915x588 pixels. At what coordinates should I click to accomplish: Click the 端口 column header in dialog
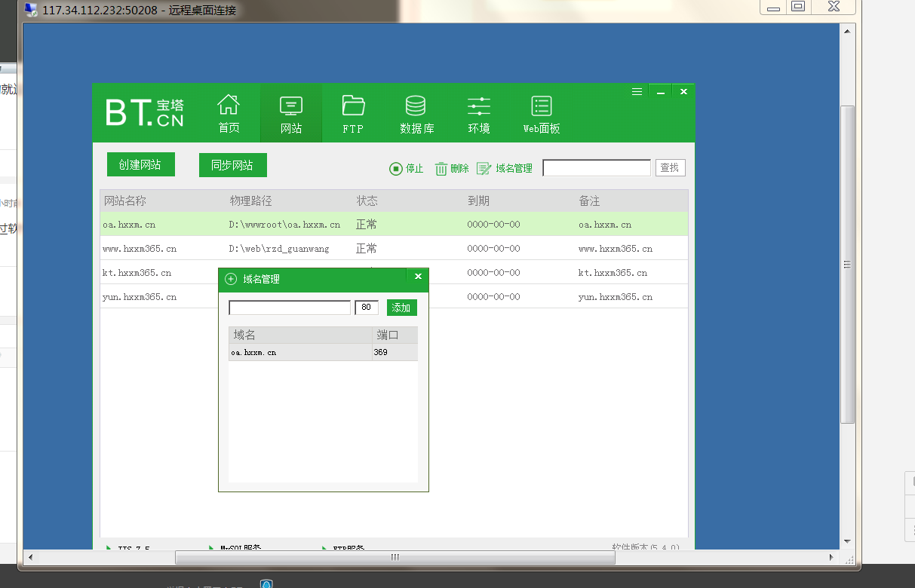click(x=388, y=335)
